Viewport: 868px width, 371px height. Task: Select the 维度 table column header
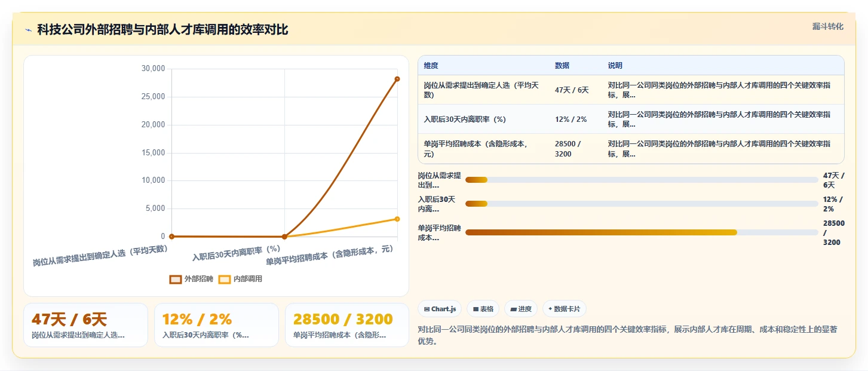(431, 66)
